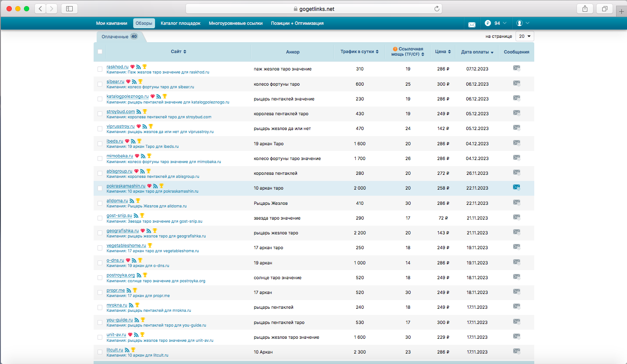This screenshot has width=627, height=364.
Task: Click the Safari address bar with gogetlinks.net
Action: [313, 9]
